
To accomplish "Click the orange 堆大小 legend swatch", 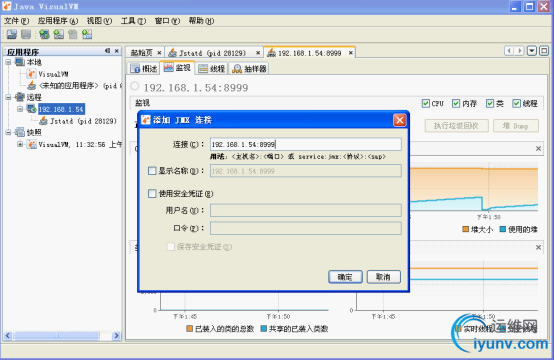I will 466,229.
